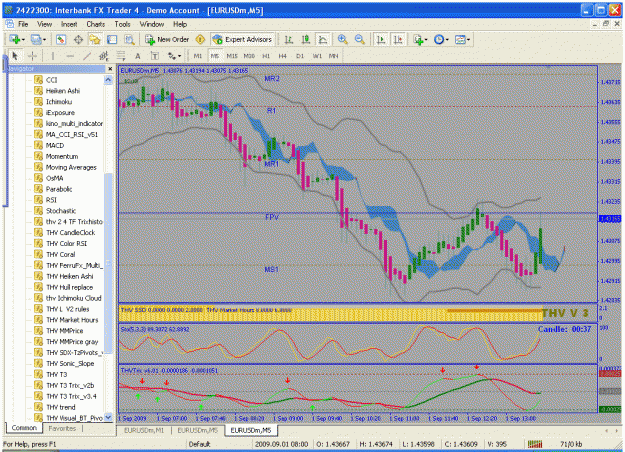Click the Navigator scroll-down arrow

click(108, 417)
